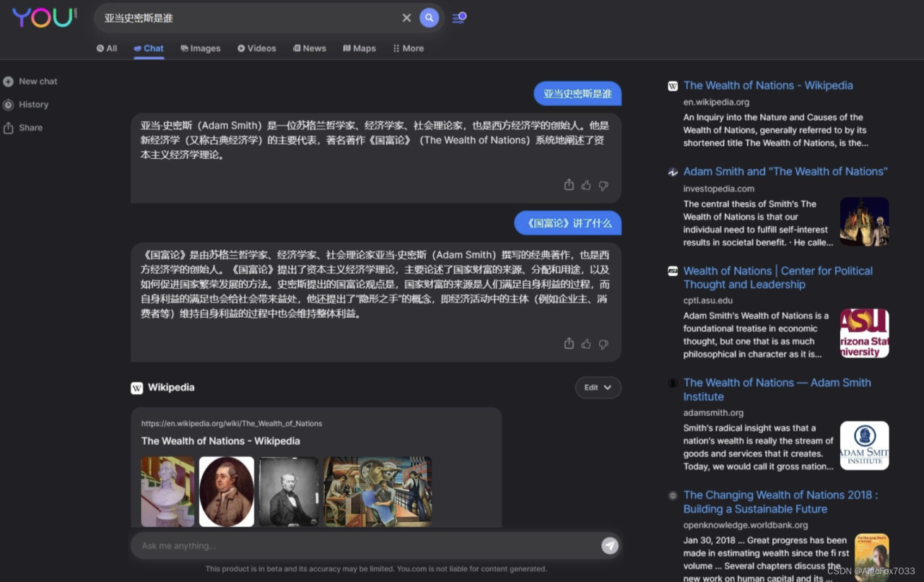Image resolution: width=924 pixels, height=582 pixels.
Task: Open the search settings slider icon
Action: tap(459, 17)
